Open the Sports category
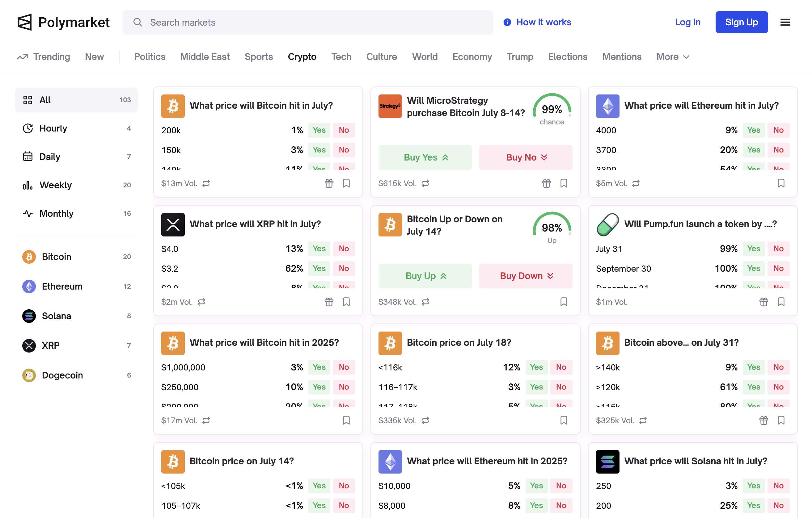812x518 pixels. [259, 56]
